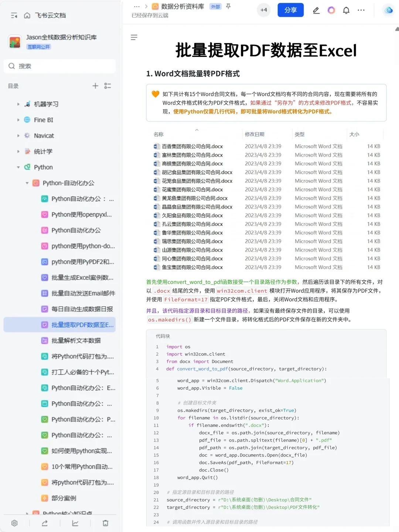Click the 分享 share button
This screenshot has height=532, width=399.
[290, 10]
